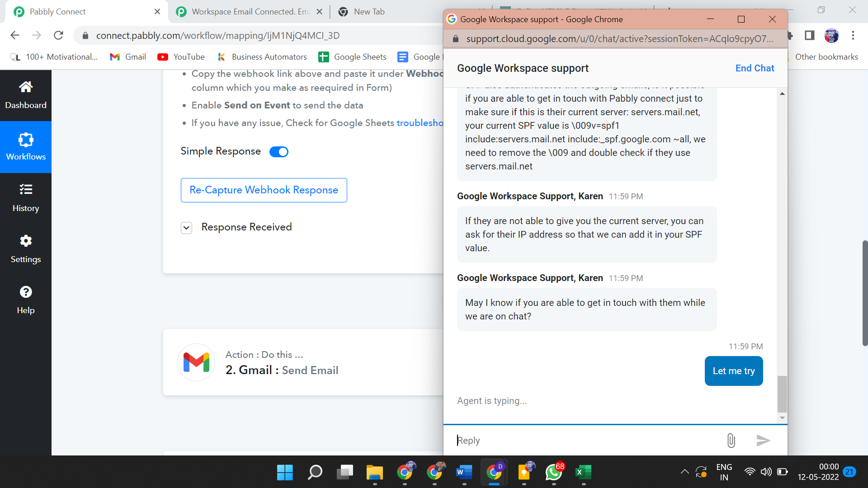Switch to Workspace Email Connected tab
Image resolution: width=868 pixels, height=488 pixels.
click(x=248, y=12)
